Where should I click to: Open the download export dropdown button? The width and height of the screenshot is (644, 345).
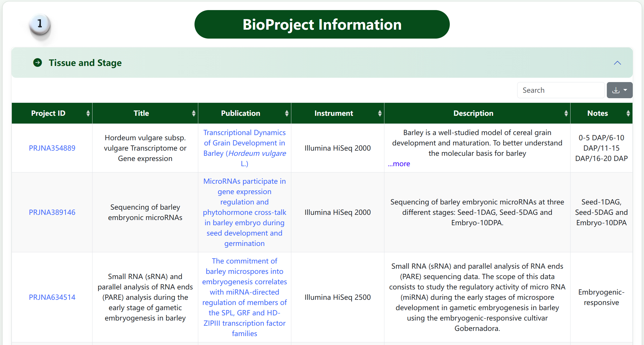click(x=620, y=90)
